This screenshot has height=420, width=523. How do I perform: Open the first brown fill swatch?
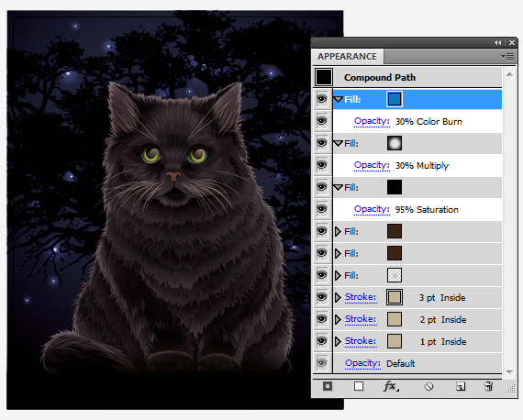[395, 231]
